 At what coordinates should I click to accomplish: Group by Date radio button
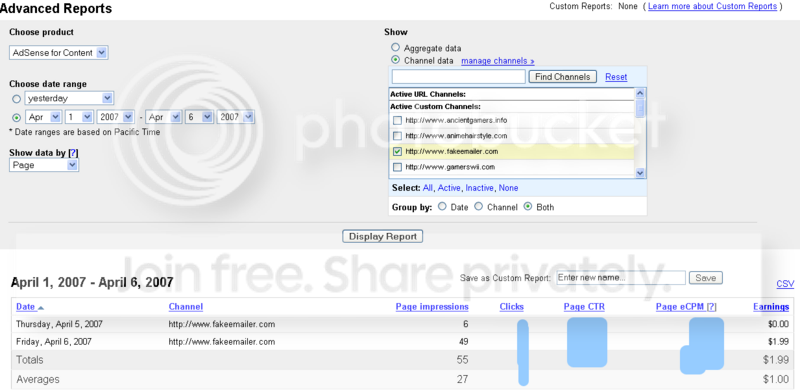442,206
